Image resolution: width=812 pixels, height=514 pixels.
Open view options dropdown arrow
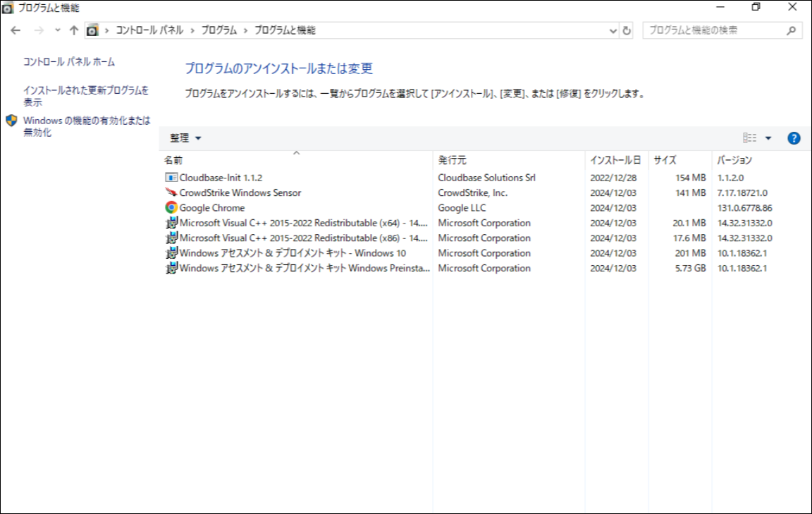pyautogui.click(x=768, y=137)
